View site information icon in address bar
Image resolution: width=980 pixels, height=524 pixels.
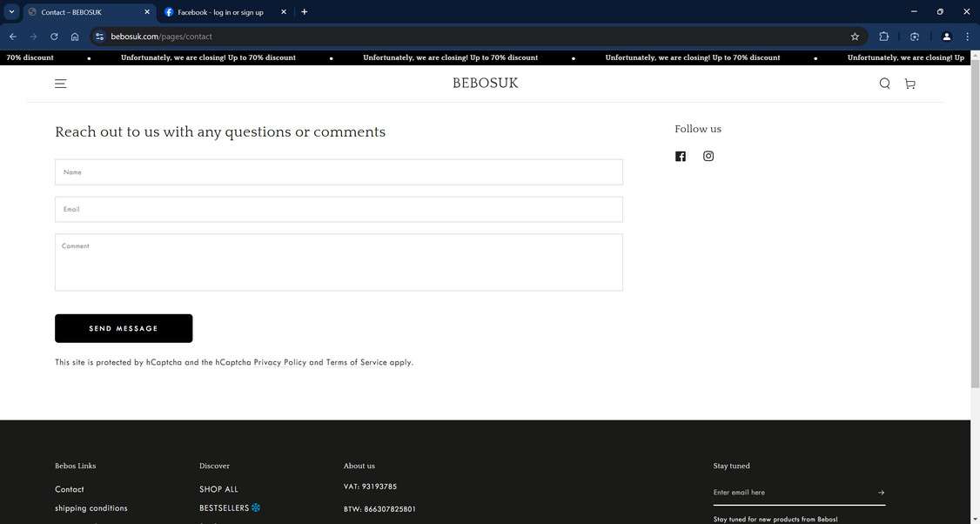[x=99, y=37]
